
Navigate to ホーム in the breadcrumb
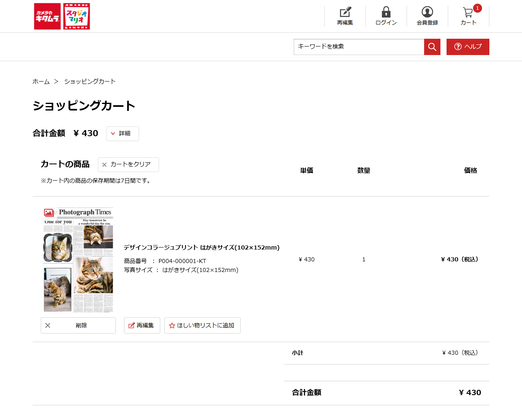click(x=40, y=81)
